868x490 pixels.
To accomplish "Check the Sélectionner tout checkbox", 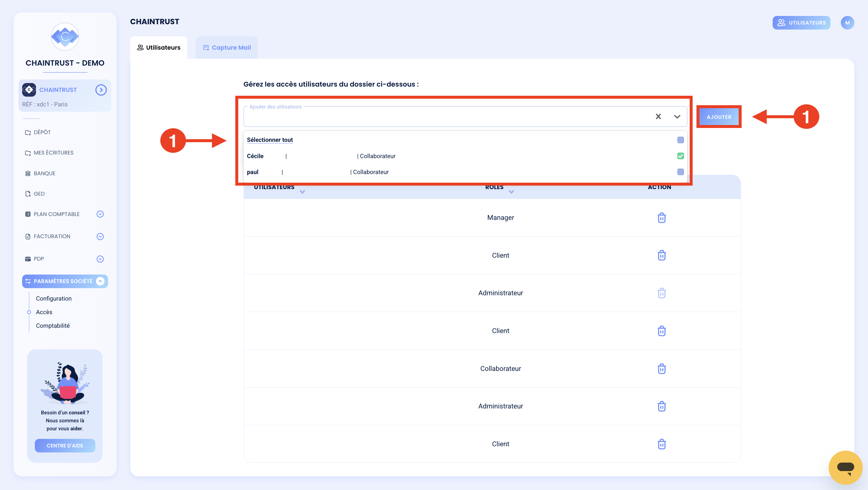I will click(680, 139).
